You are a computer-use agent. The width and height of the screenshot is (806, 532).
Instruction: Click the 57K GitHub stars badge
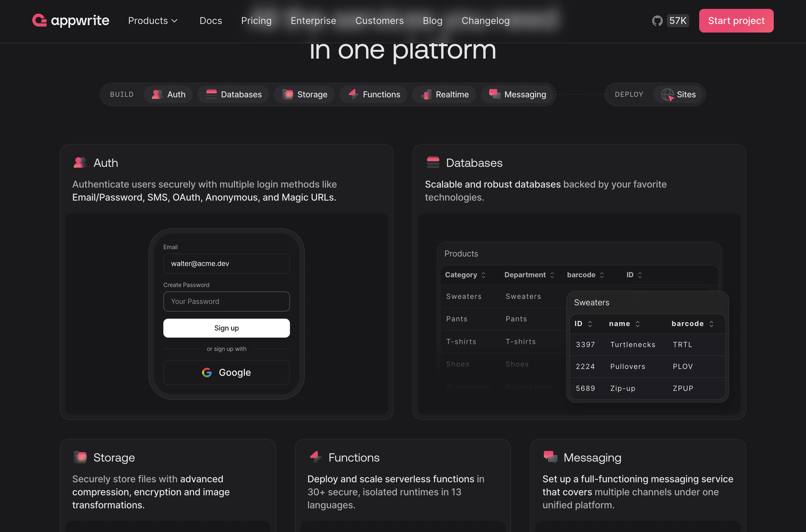[x=678, y=21]
